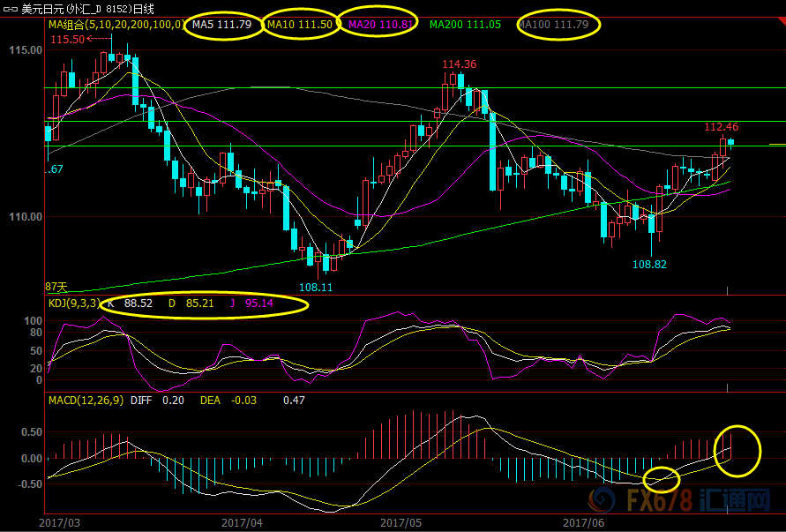Jump to the 2017/06 date marker
This screenshot has width=786, height=532.
(x=583, y=523)
